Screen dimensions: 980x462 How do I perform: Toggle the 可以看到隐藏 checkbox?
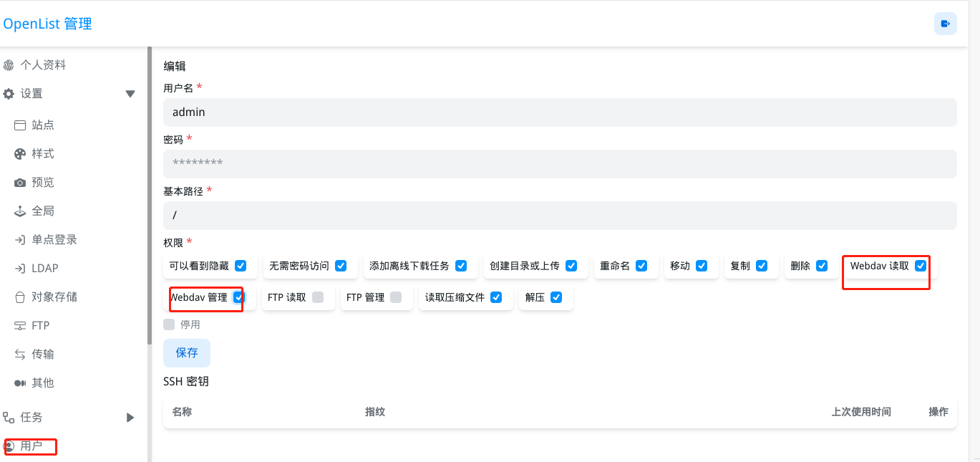point(241,266)
